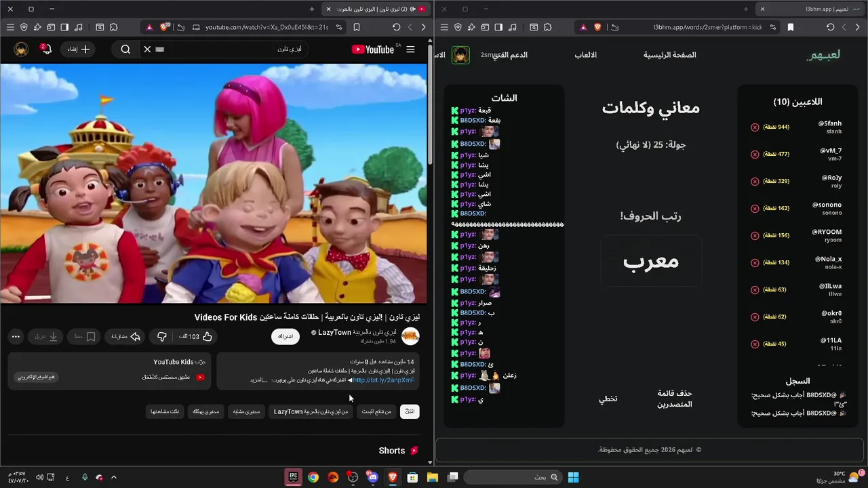Open the music note playlist icon in YouTube window
Viewport: 868px width, 488px height.
pos(79,27)
